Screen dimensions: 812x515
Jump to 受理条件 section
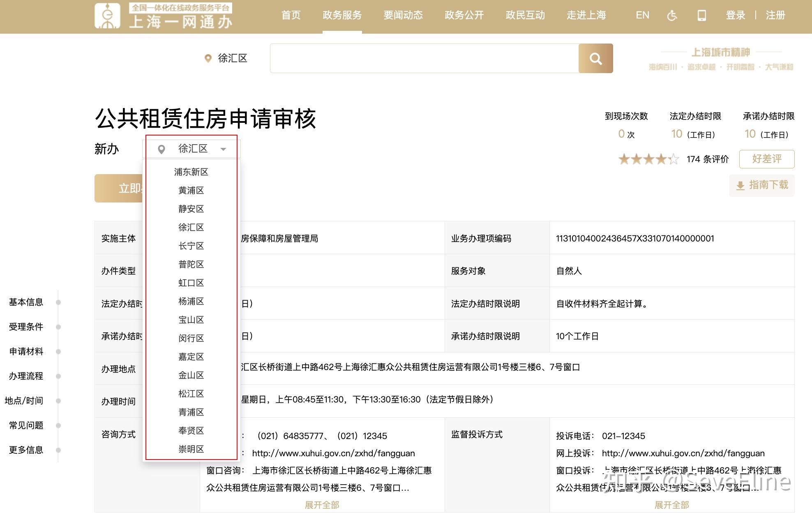(26, 327)
